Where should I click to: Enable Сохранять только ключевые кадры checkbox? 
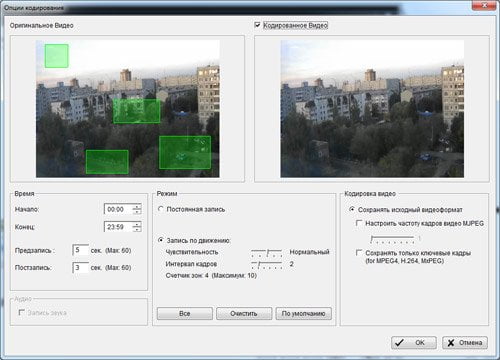click(x=359, y=253)
